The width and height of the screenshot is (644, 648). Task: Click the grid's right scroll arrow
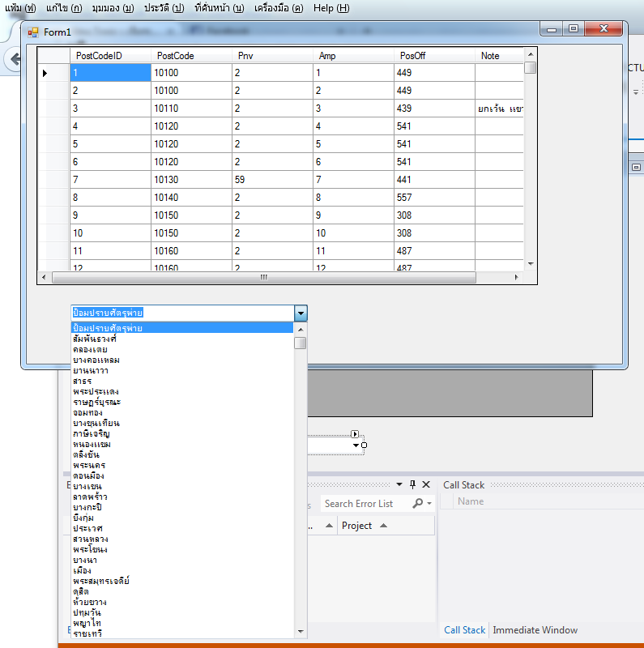[x=517, y=278]
